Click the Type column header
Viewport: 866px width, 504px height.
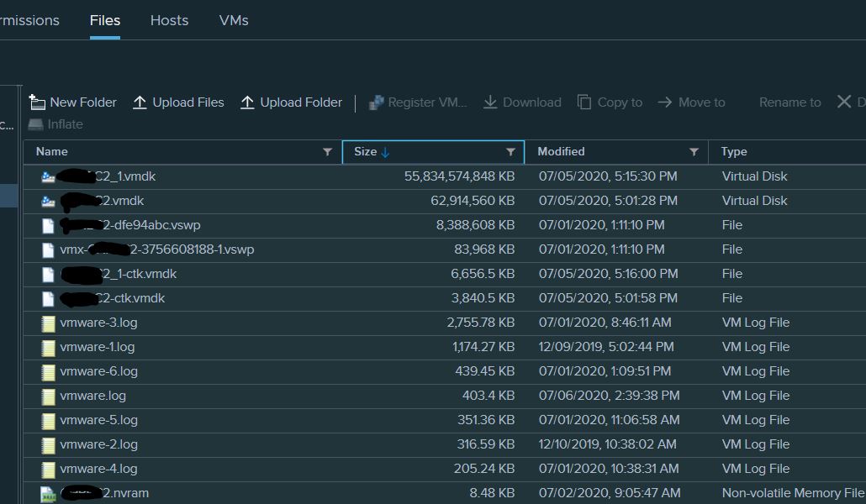point(732,152)
